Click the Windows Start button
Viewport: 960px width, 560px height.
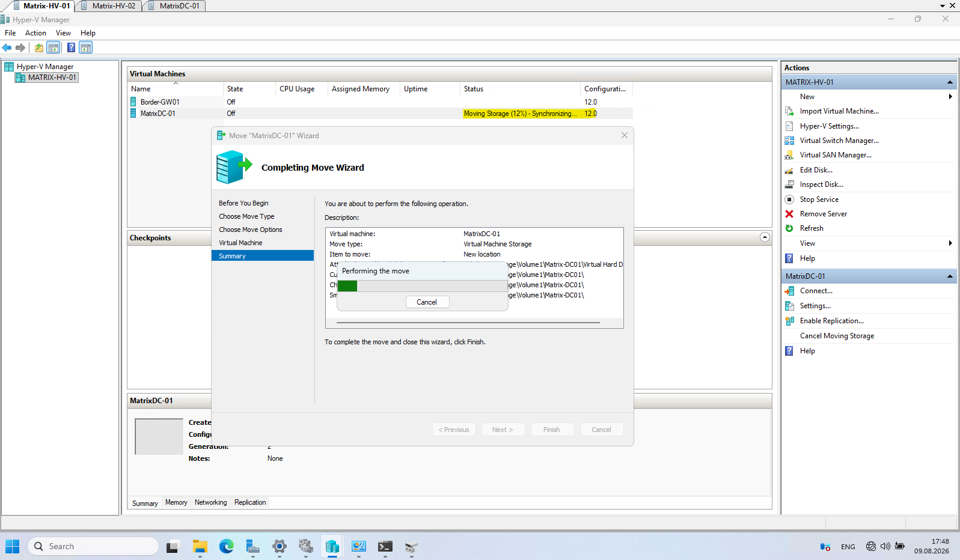point(13,546)
